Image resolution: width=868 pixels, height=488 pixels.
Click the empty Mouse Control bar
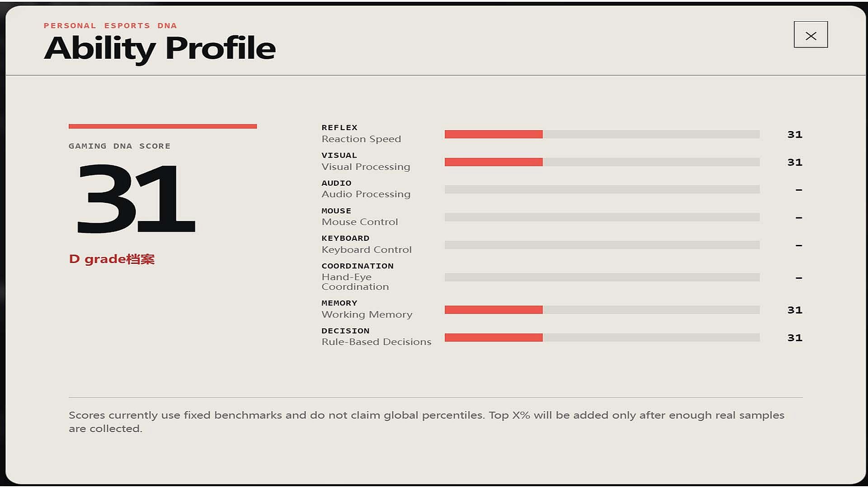click(x=602, y=217)
